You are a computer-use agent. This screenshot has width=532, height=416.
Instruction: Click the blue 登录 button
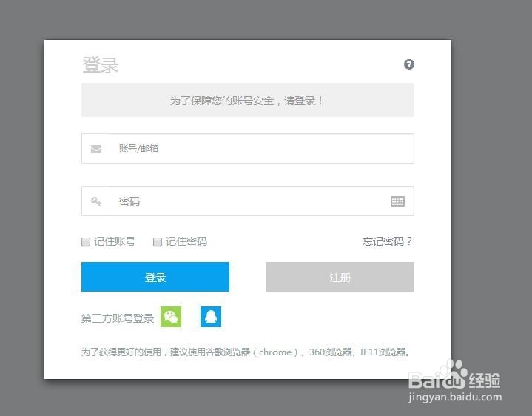(x=155, y=277)
